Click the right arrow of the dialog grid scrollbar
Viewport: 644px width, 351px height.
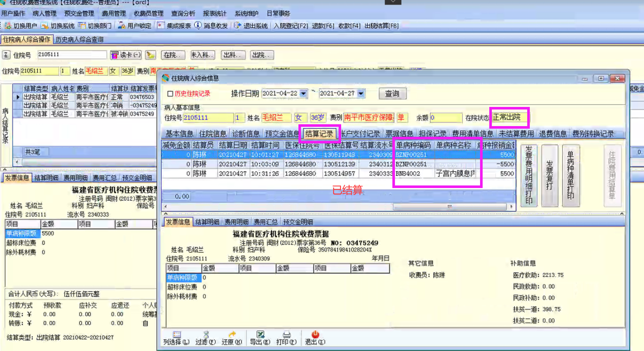click(511, 206)
